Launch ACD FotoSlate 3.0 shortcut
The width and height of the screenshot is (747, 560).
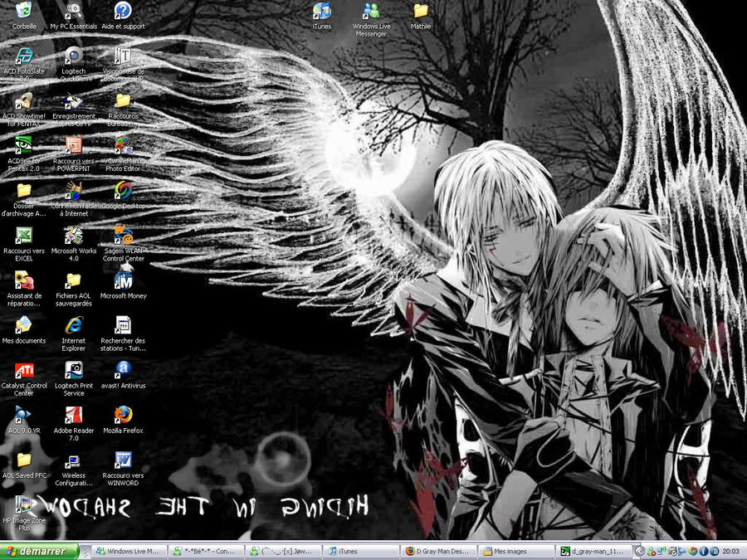click(24, 64)
